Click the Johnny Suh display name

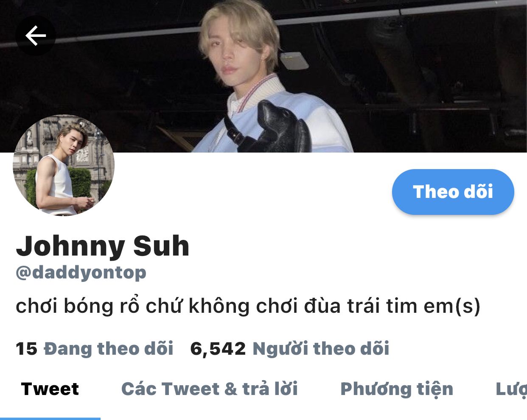[103, 245]
